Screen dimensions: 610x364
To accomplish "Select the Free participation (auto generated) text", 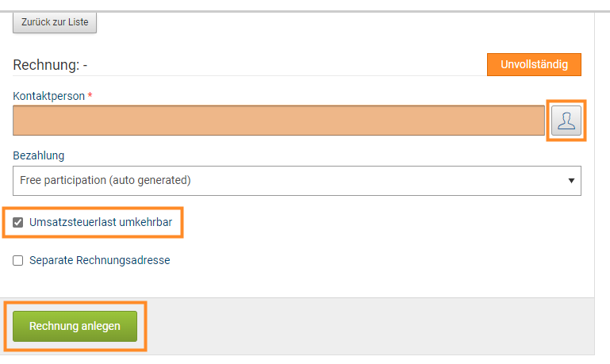I will coord(106,180).
